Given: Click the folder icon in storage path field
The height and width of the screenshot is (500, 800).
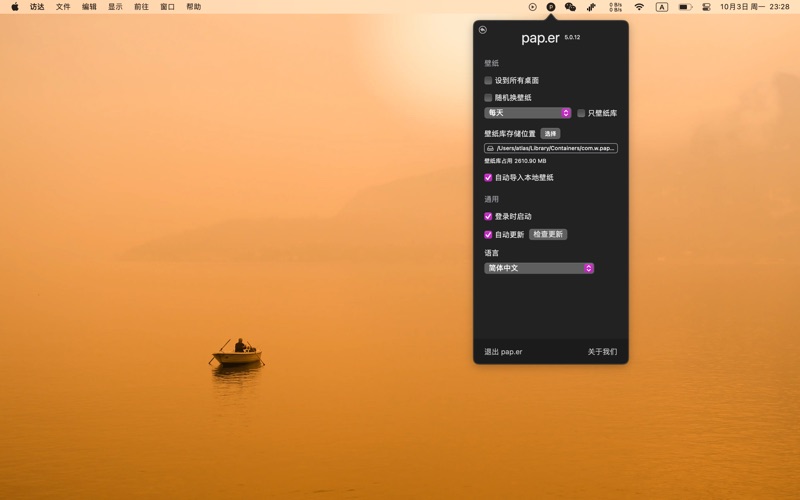Looking at the screenshot, I should point(490,148).
